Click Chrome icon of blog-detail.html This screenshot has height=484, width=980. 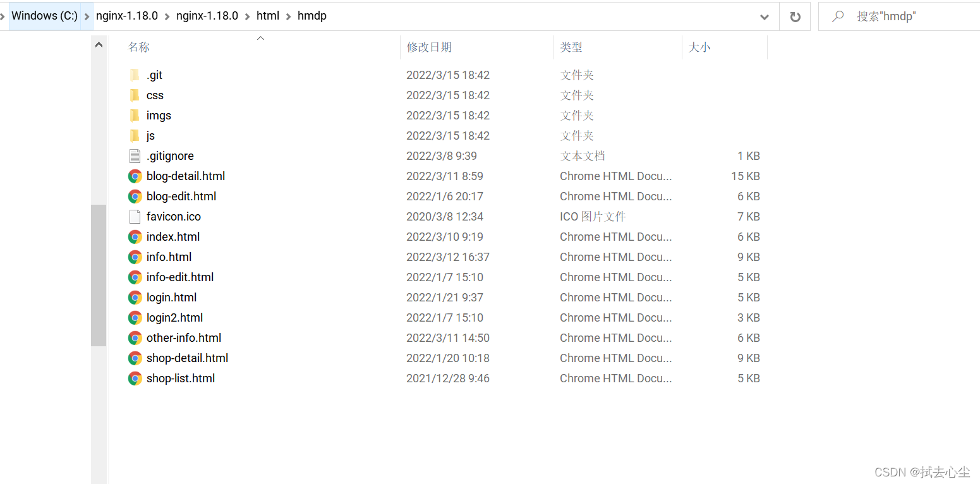point(135,176)
